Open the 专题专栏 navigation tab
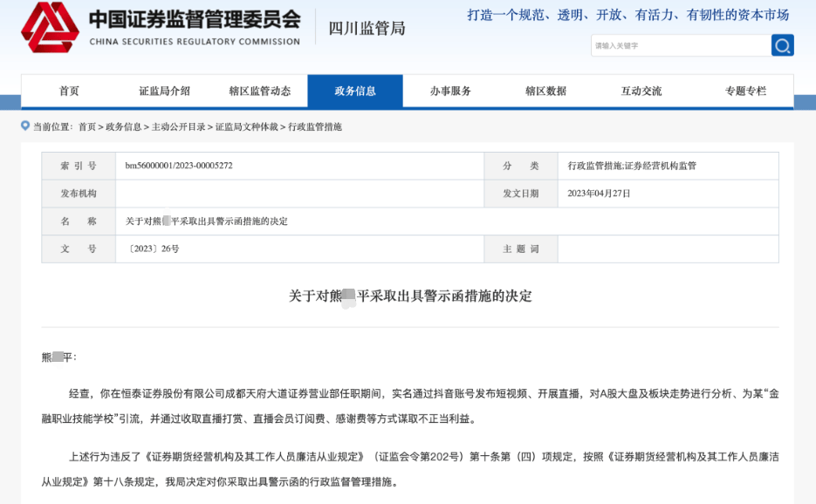This screenshot has height=504, width=816. 745,91
